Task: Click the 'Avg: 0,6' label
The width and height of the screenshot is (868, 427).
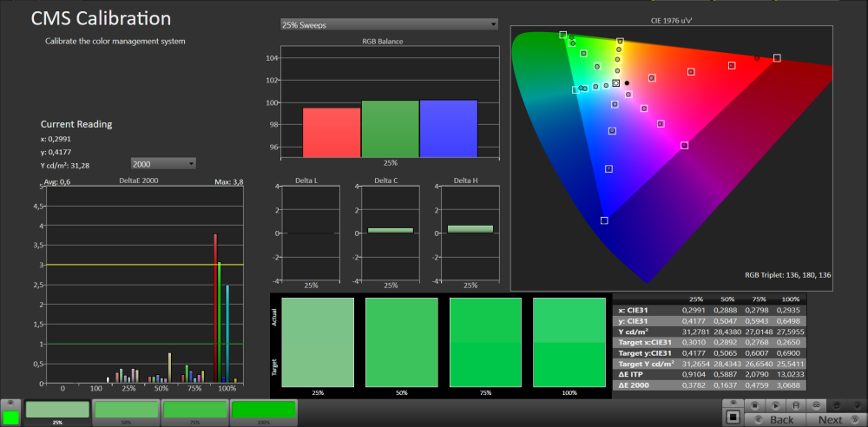Action: click(57, 181)
